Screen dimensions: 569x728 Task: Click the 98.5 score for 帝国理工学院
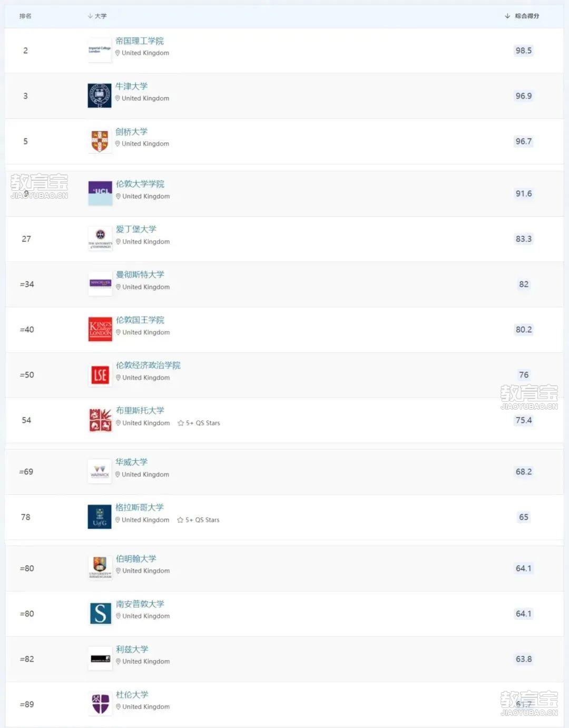pyautogui.click(x=524, y=51)
